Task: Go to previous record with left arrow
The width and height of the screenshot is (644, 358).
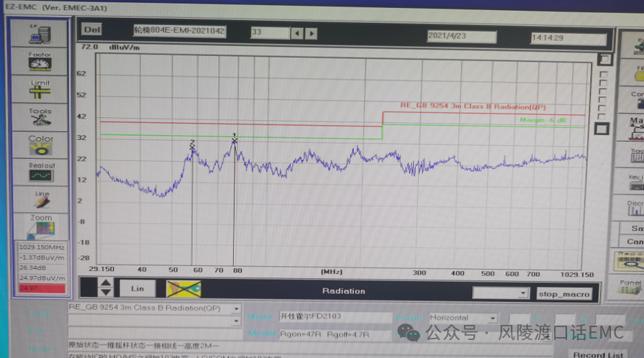Action: coord(297,33)
